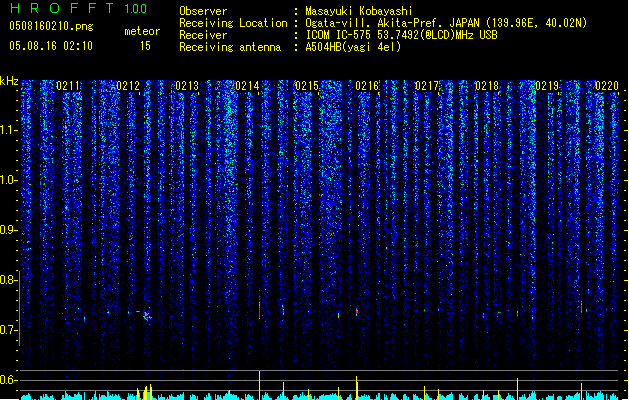The width and height of the screenshot is (629, 400).
Task: Click the receiver ICOM IC-575 text
Action: (339, 35)
